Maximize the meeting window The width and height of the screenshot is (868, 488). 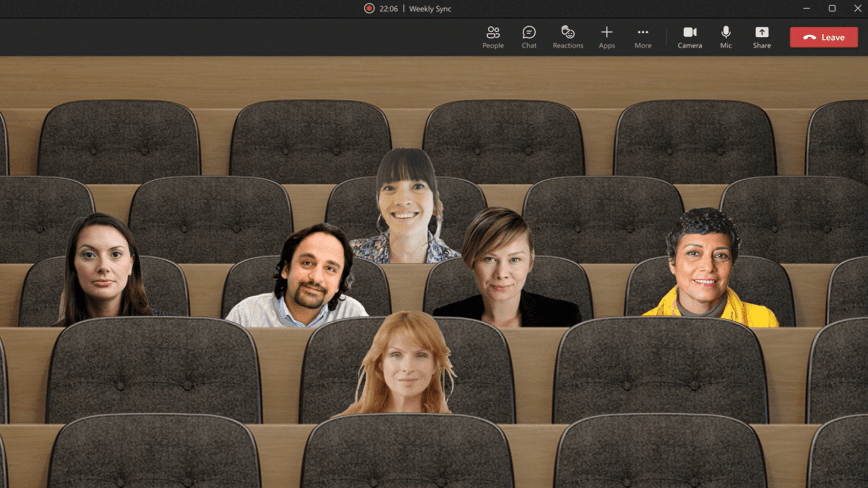coord(832,9)
